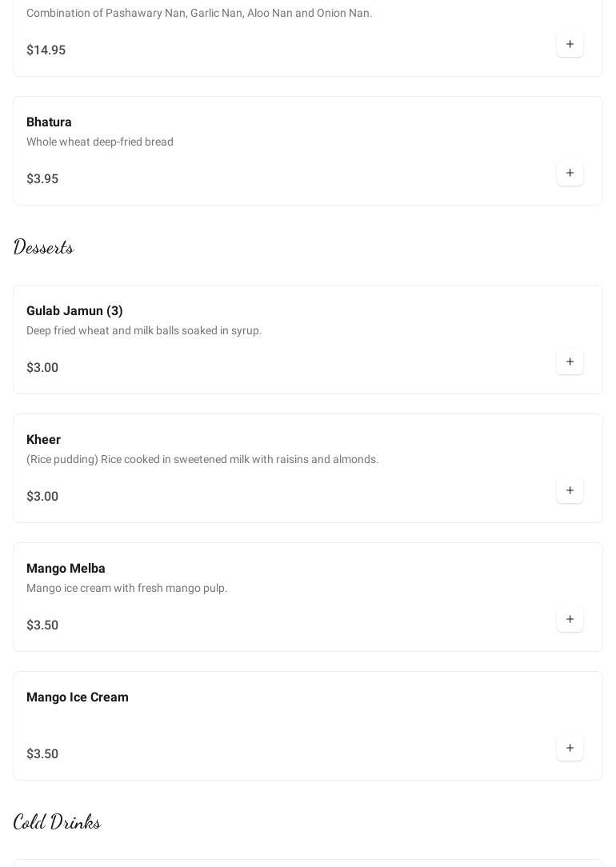Select the Mango Ice Cream title
The image size is (616, 867).
pos(77,697)
